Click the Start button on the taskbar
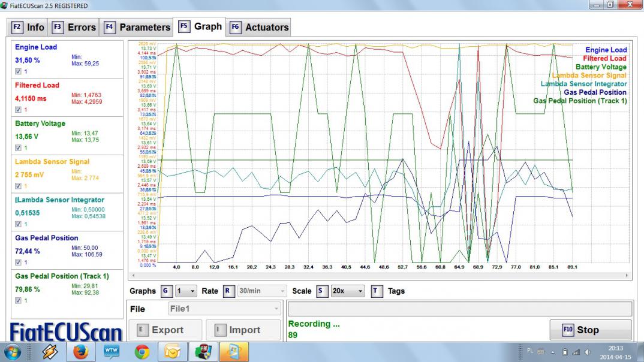Viewport: 644px width, 362px height. pos(12,352)
